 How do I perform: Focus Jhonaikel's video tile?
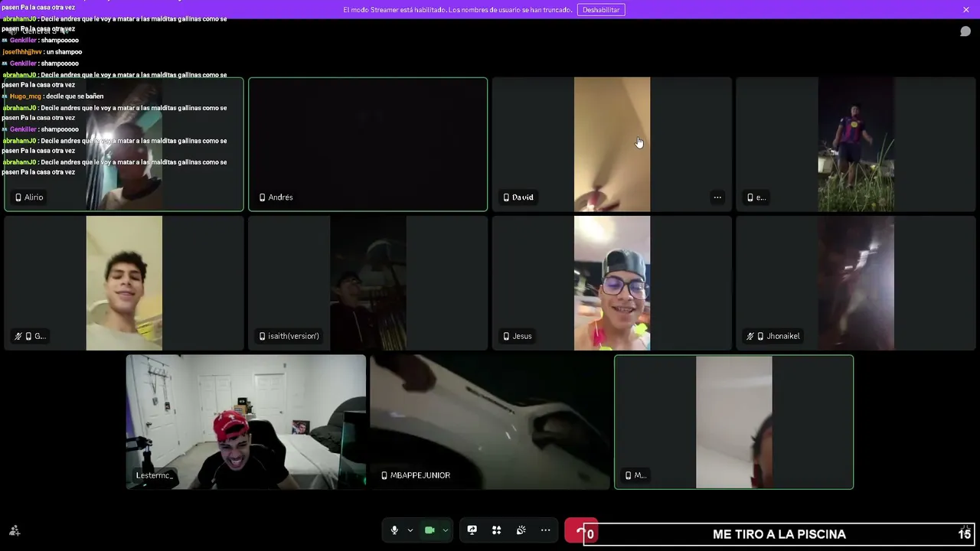tap(856, 283)
